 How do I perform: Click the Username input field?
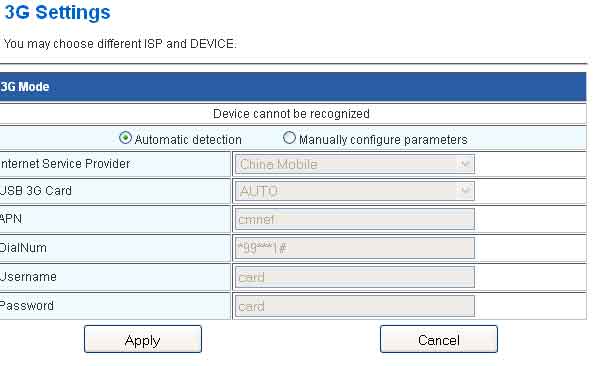click(355, 277)
